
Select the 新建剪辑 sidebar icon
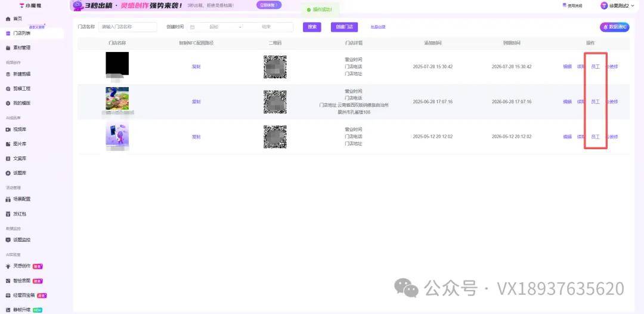tap(8, 74)
